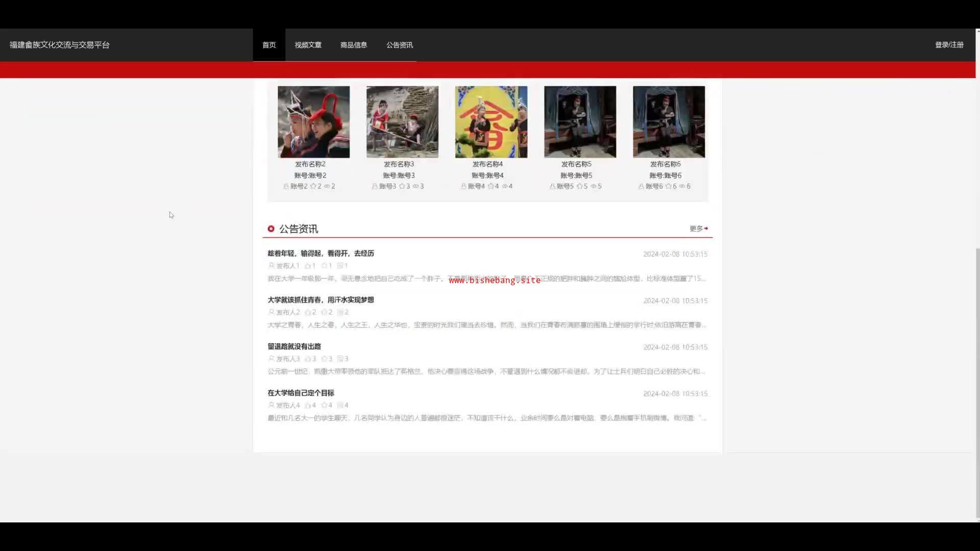The height and width of the screenshot is (551, 980).
Task: Click red circle icon beside 公告资讯 heading
Action: (x=271, y=229)
